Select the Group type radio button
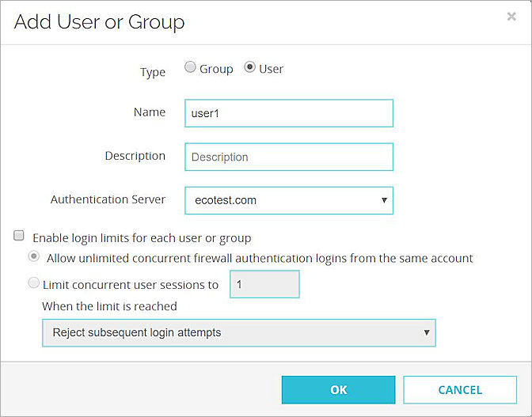Image resolution: width=532 pixels, height=417 pixels. tap(190, 67)
